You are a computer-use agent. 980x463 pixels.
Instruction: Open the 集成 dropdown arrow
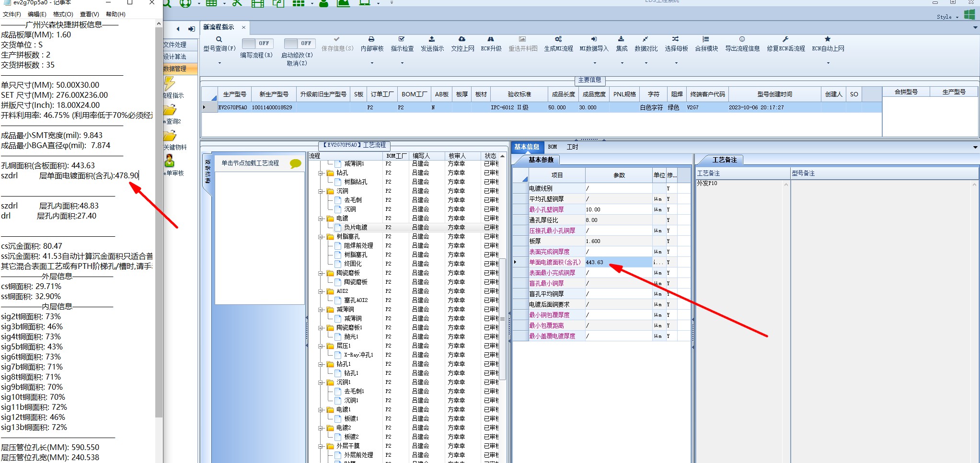coord(622,63)
